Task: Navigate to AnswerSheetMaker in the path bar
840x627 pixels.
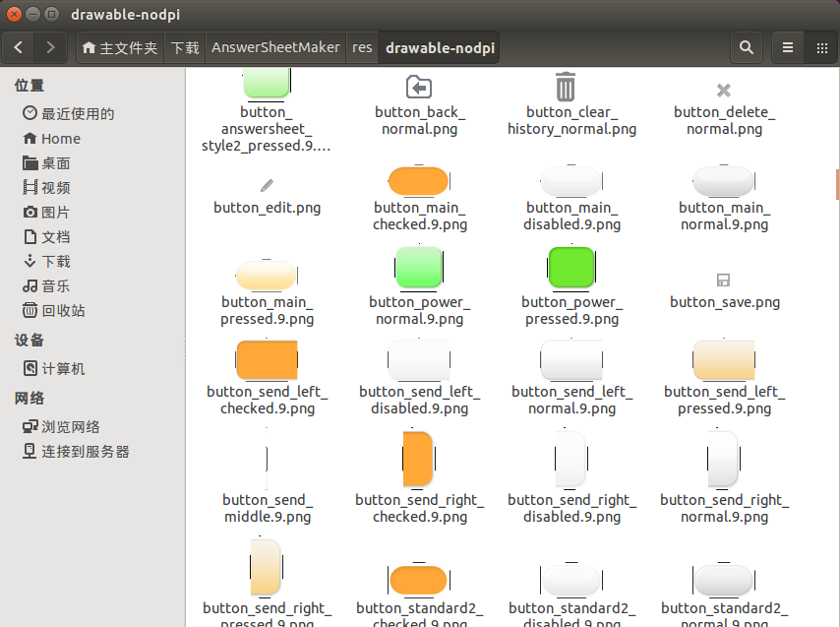Action: (x=275, y=47)
